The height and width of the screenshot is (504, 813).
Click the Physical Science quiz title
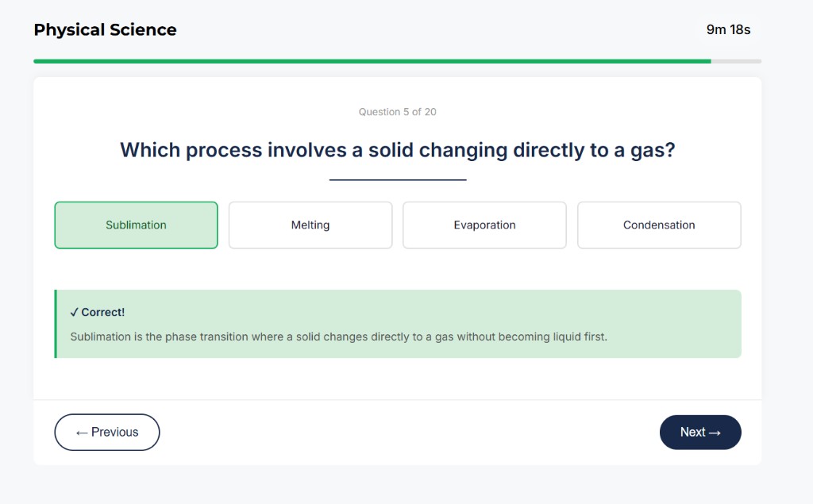click(105, 29)
